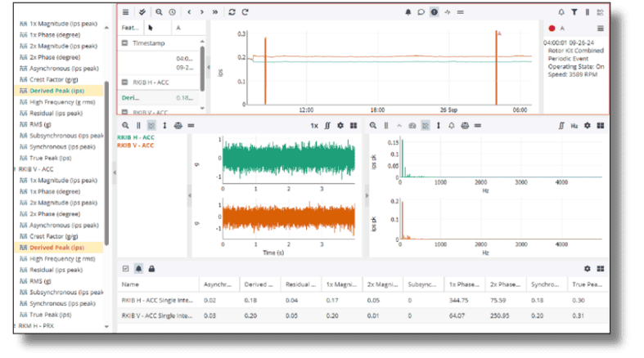644x358 pixels.
Task: Collapse the RKIB H - ACC feature group
Action: 124,83
